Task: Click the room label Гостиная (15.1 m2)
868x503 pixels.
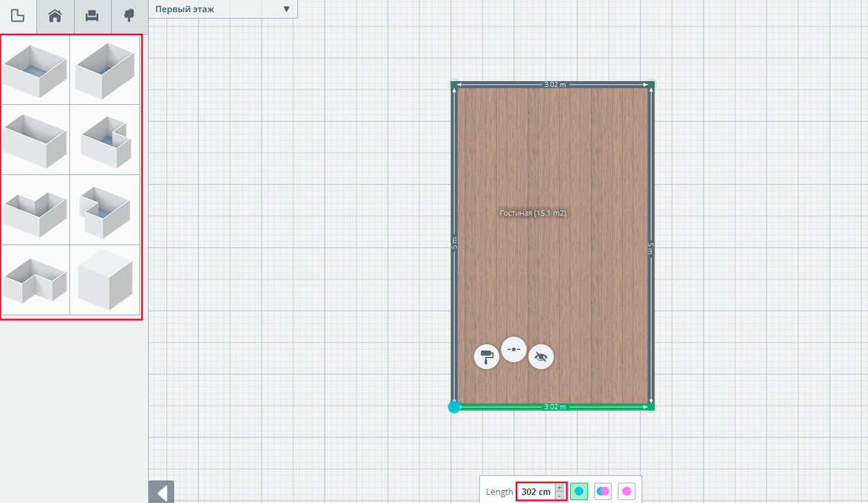Action: click(x=532, y=214)
